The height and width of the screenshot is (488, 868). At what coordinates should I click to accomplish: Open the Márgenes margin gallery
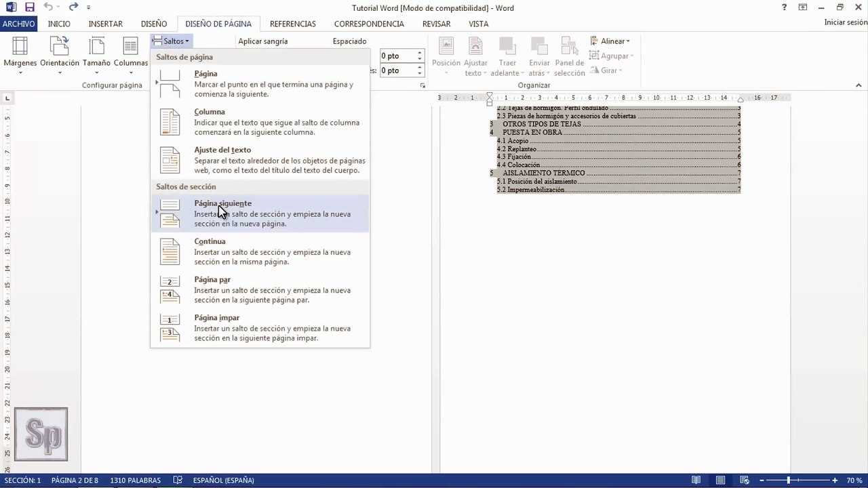[20, 56]
